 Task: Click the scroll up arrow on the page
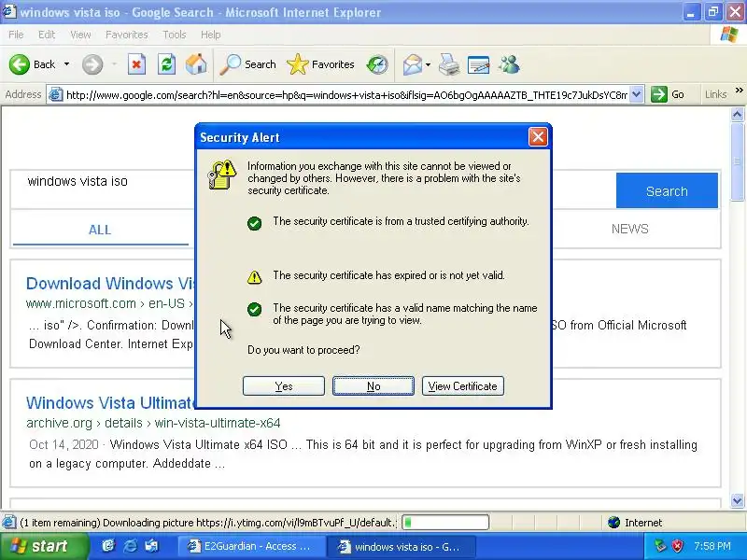738,114
